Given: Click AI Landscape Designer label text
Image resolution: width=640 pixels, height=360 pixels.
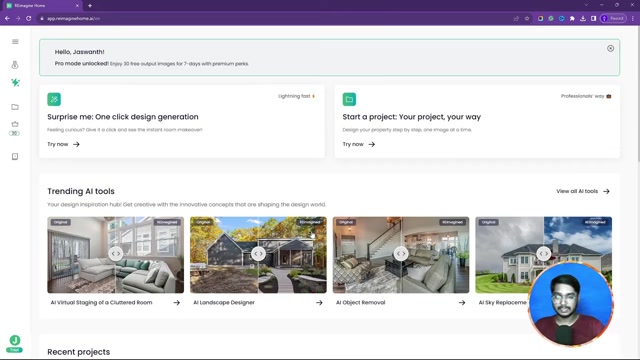Looking at the screenshot, I should [x=224, y=302].
